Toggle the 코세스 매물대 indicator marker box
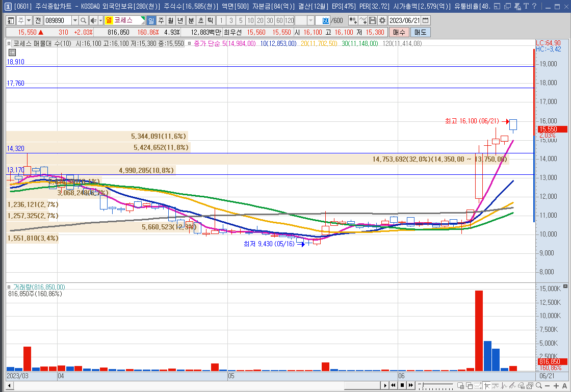This screenshot has height=392, width=571. (9, 43)
